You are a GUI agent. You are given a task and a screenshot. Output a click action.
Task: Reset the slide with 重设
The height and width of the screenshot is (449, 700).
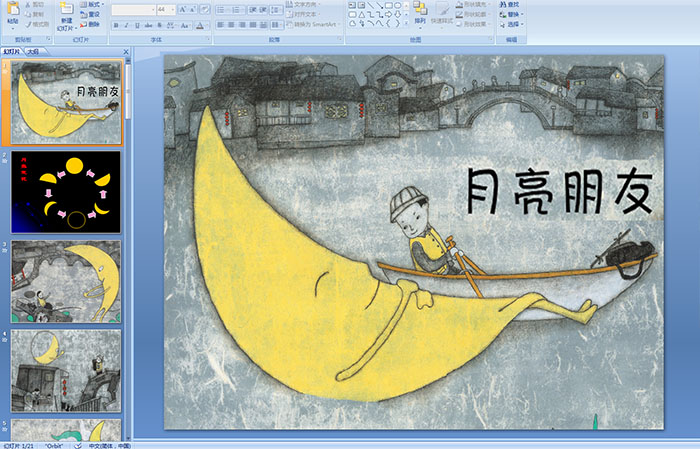(x=90, y=14)
